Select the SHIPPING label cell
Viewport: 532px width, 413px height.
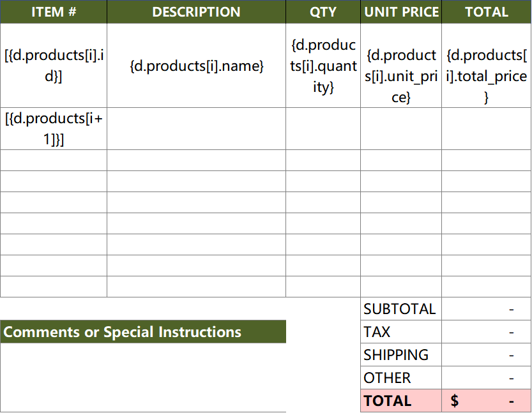(x=400, y=355)
